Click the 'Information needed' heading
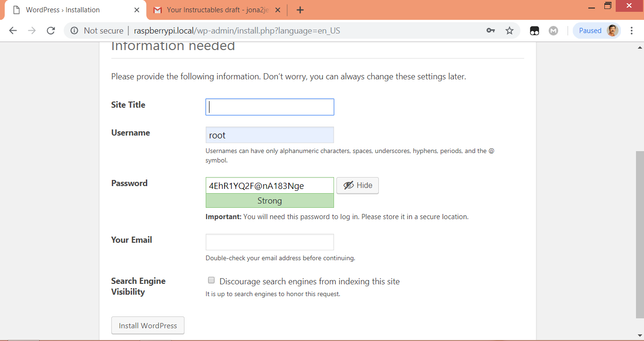The width and height of the screenshot is (644, 341). point(173,46)
